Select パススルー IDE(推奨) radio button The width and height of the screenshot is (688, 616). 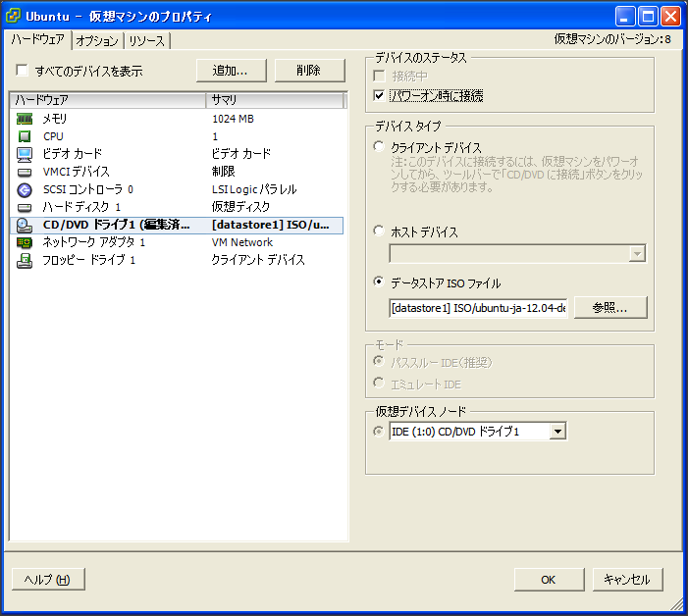click(379, 361)
